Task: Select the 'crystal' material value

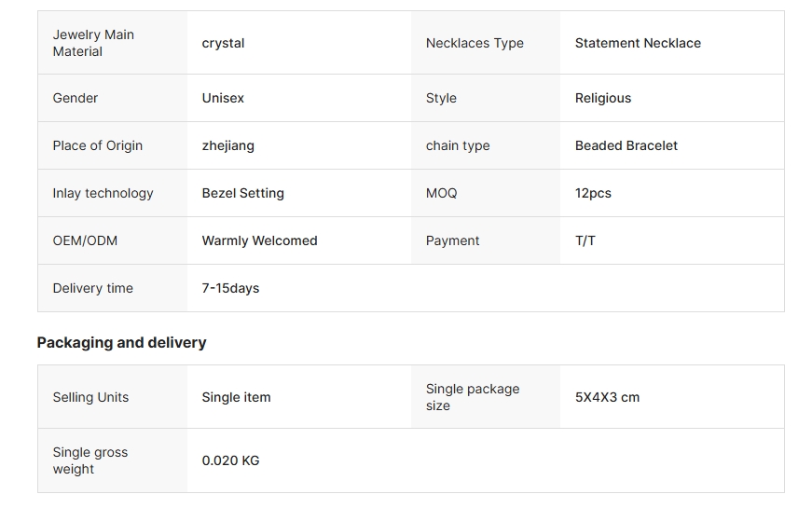Action: click(224, 43)
